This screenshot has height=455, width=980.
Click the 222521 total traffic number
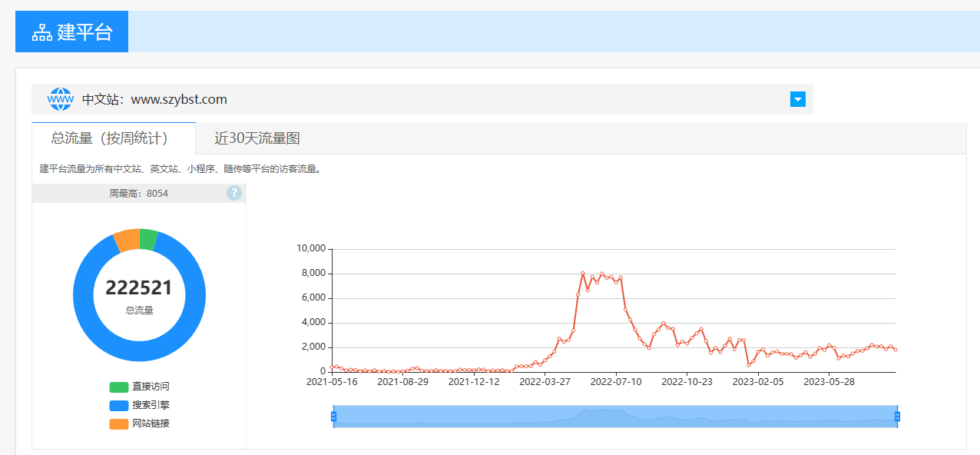point(139,288)
